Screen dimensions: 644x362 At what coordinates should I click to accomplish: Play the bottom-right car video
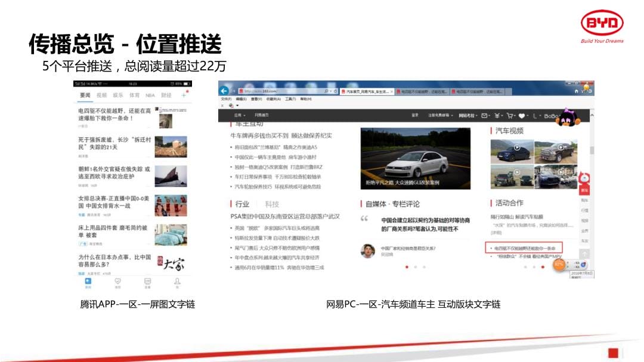(556, 177)
